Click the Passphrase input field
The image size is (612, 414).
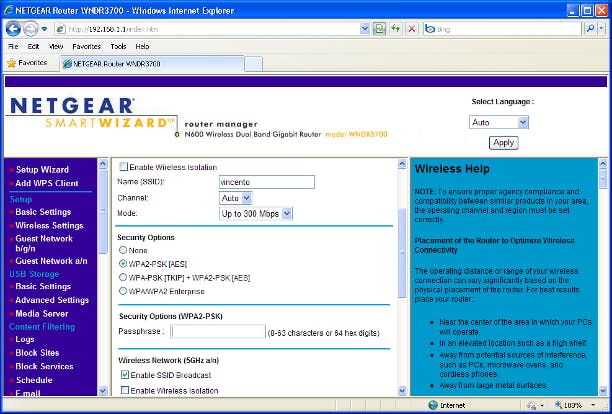coord(218,332)
